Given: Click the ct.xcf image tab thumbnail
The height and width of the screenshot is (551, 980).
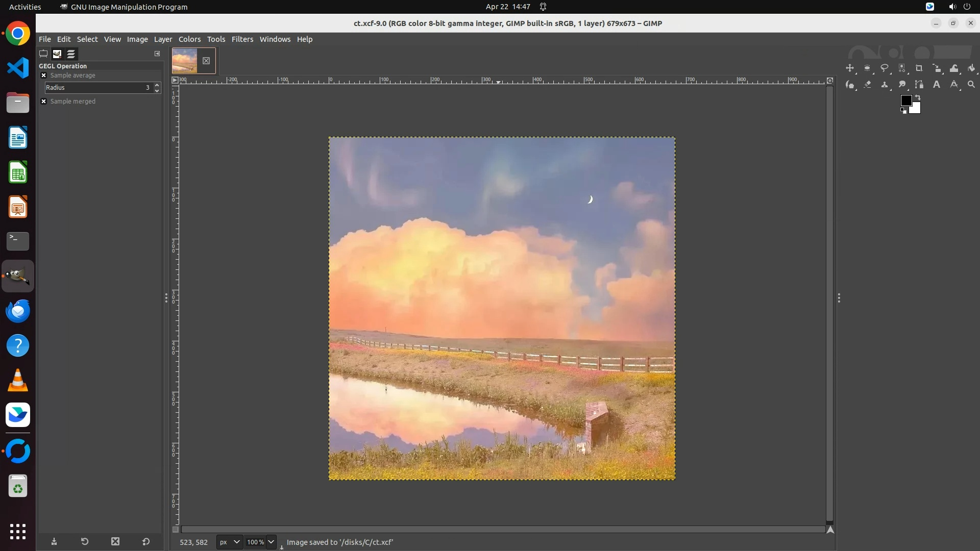Looking at the screenshot, I should pos(185,61).
